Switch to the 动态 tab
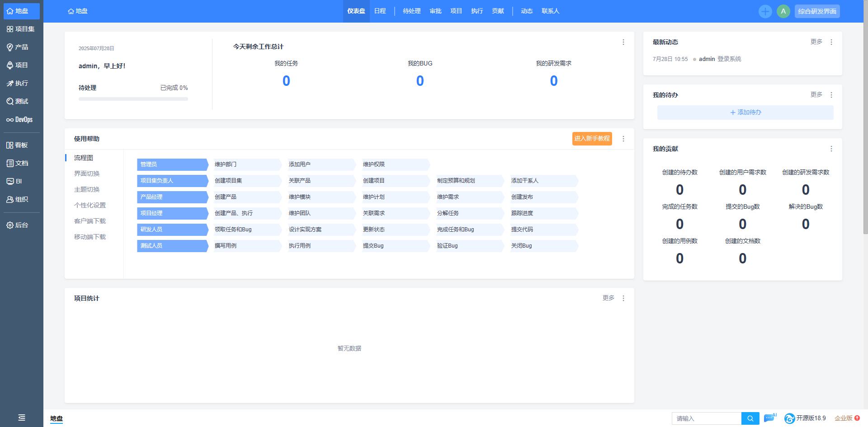The width and height of the screenshot is (868, 427). (527, 11)
